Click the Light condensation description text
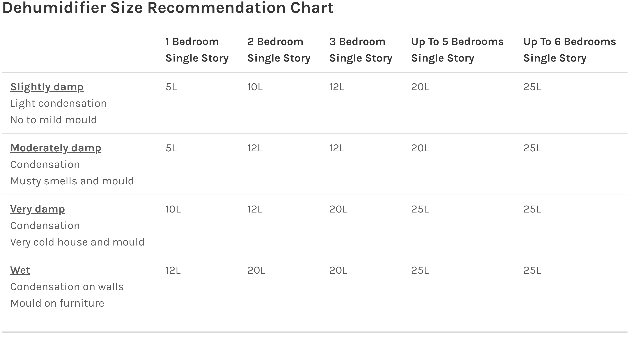This screenshot has height=338, width=644. (x=58, y=103)
